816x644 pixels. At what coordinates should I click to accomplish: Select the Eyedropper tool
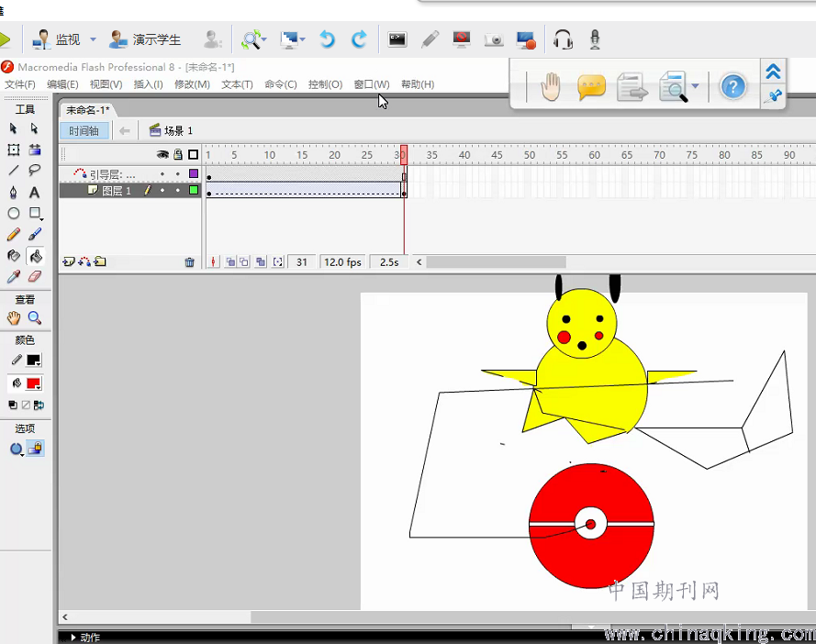[14, 277]
